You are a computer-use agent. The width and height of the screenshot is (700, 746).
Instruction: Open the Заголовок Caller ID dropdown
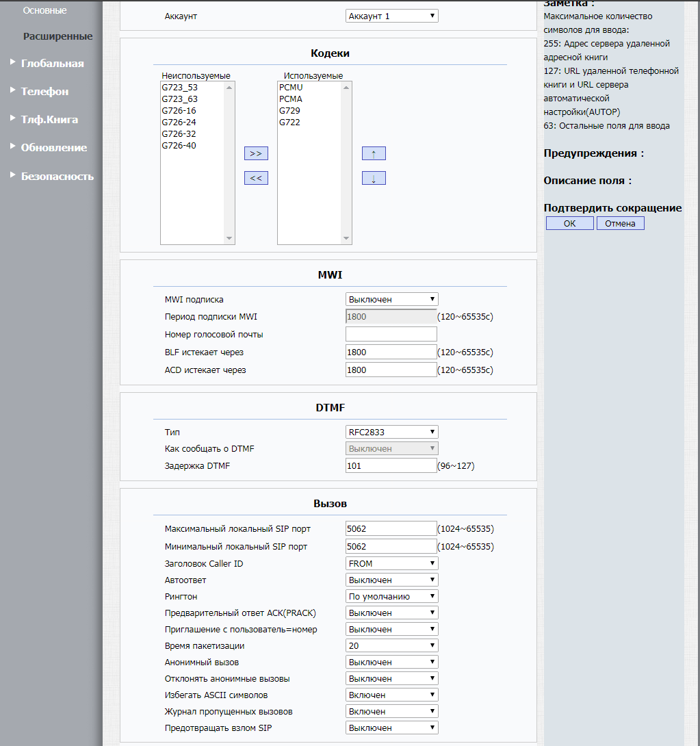pos(392,563)
